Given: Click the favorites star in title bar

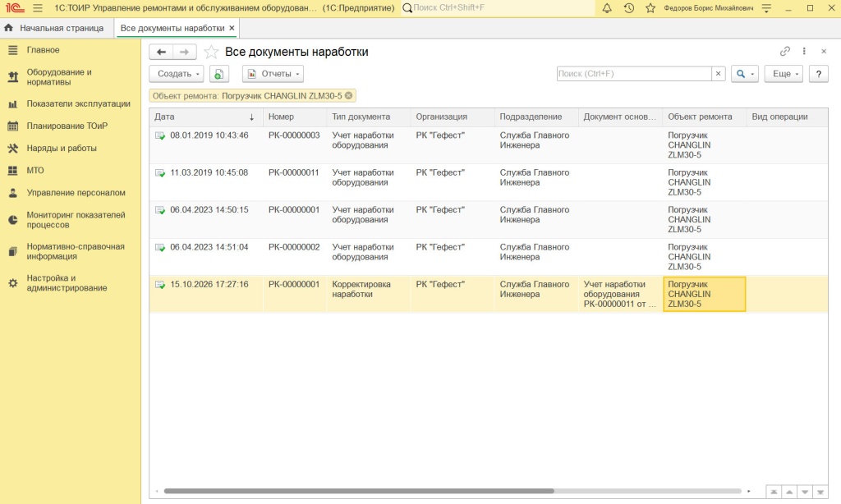Looking at the screenshot, I should click(650, 8).
